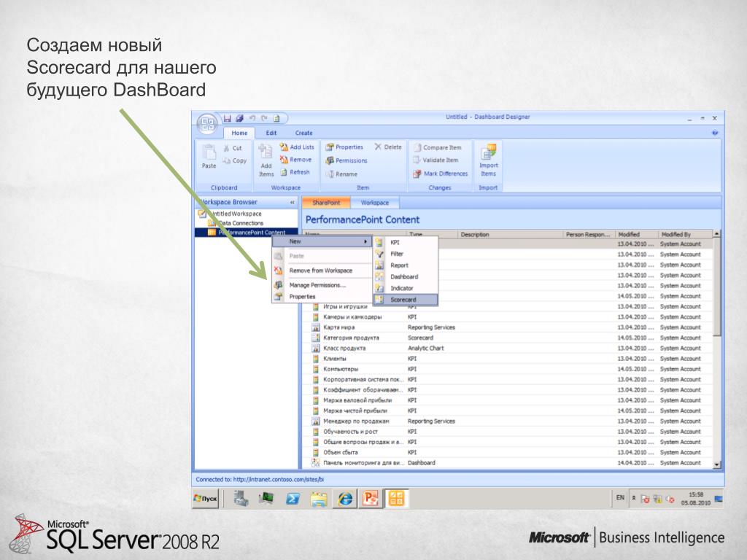Choose Indicator from the New submenu
This screenshot has height=560, width=747.
tap(406, 288)
